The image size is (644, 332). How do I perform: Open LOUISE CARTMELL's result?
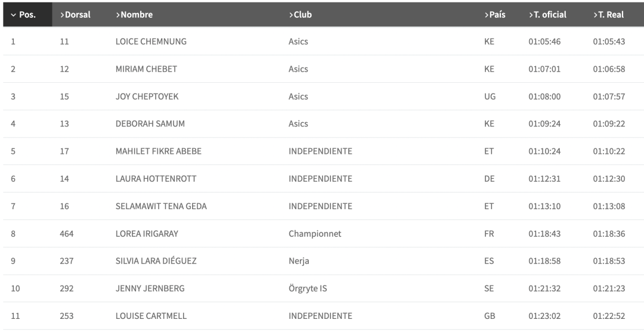[151, 316]
